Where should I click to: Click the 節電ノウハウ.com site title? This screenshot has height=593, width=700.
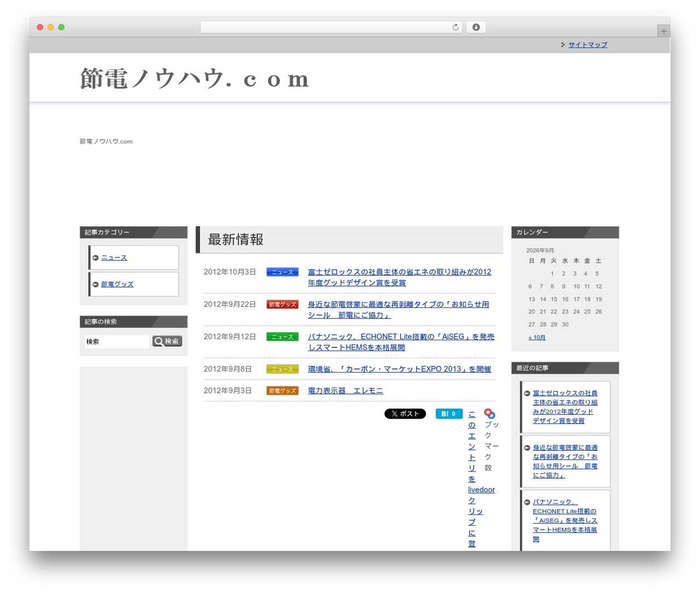195,79
